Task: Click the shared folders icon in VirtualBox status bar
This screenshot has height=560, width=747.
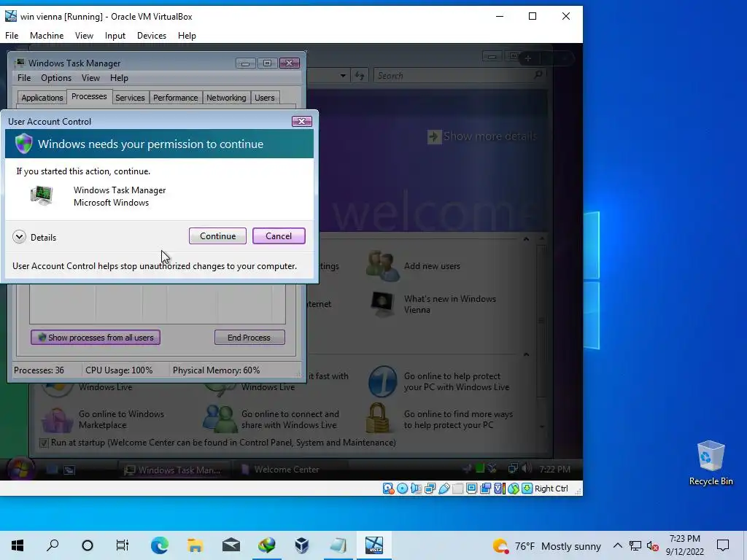Action: tap(458, 489)
